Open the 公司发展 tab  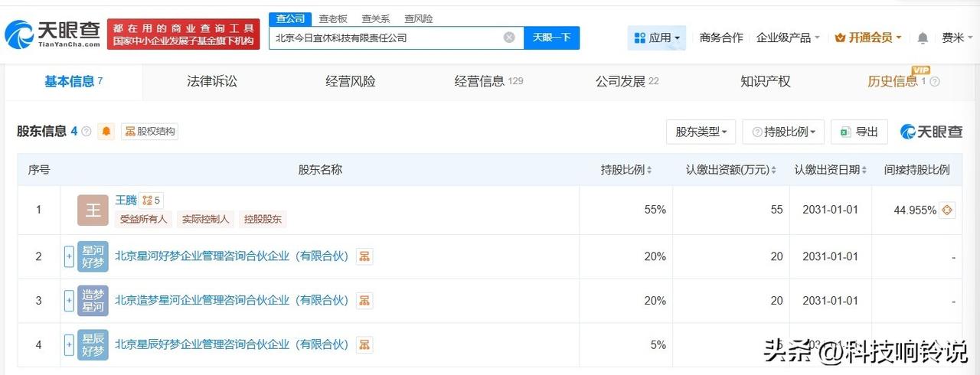point(627,81)
